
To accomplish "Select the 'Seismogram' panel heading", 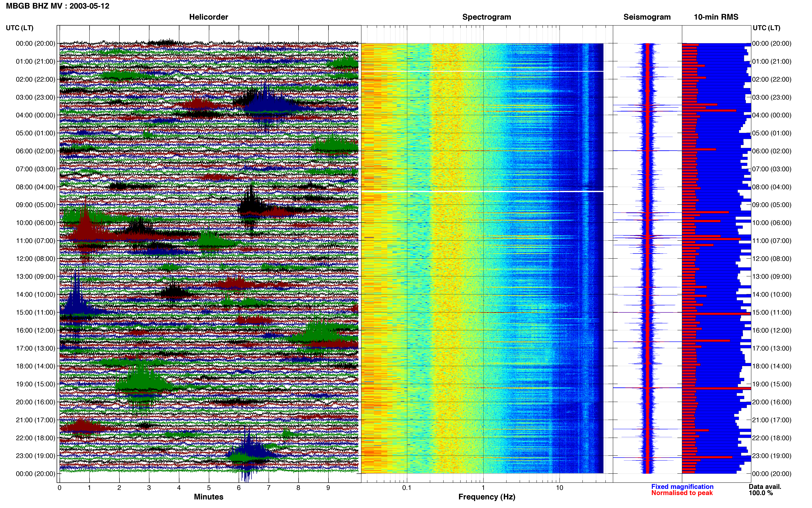I will click(647, 17).
